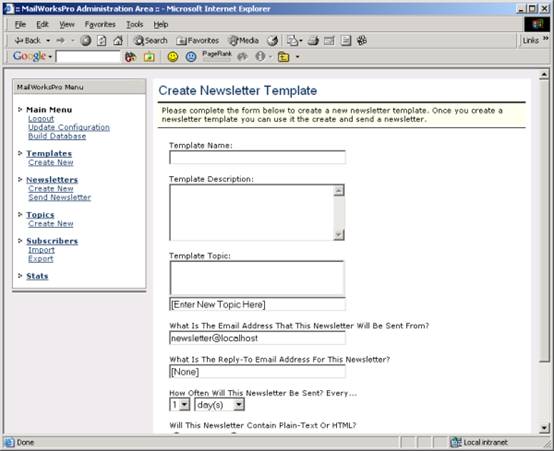Click the Template Name input field
Viewport: 554px width, 451px height.
[257, 157]
